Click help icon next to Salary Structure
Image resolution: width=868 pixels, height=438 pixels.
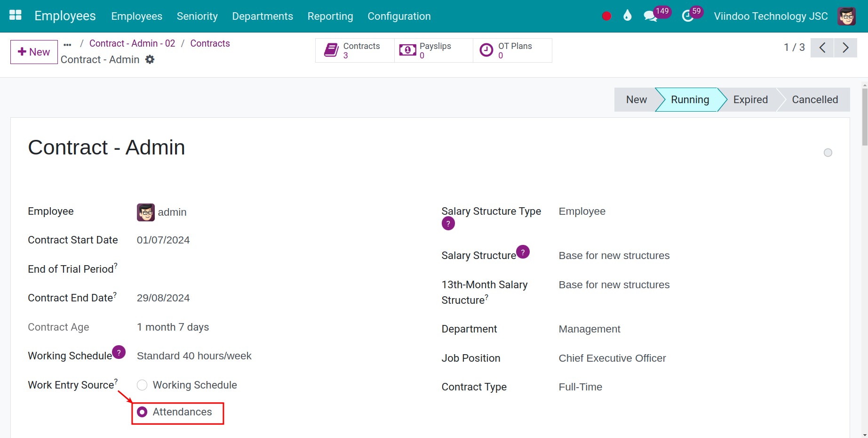coord(523,252)
